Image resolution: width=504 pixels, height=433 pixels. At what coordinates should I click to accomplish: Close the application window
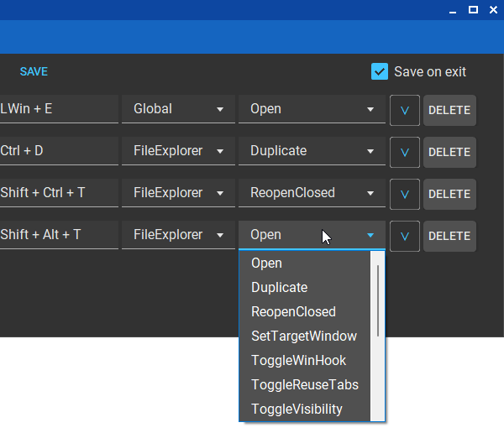point(493,10)
